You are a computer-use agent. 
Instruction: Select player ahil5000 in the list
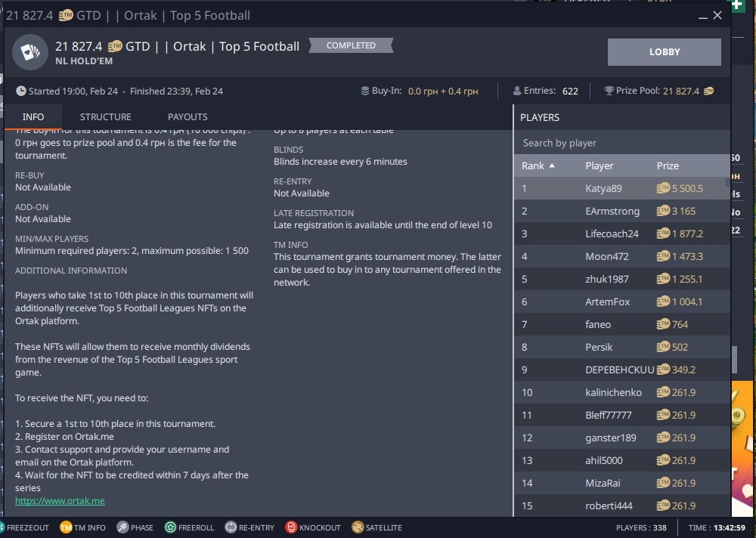(622, 460)
